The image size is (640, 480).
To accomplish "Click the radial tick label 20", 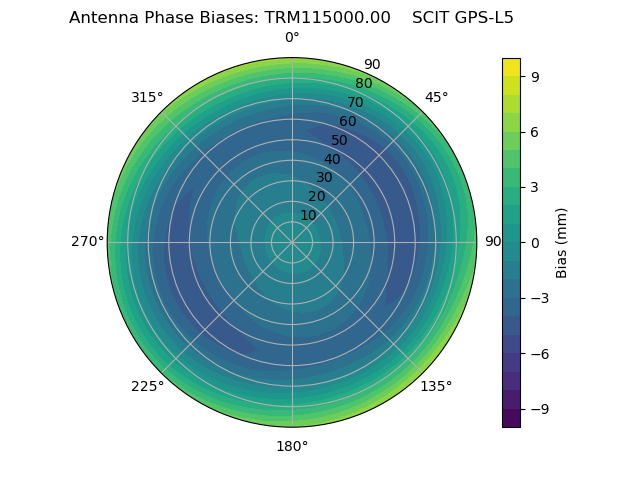I will pos(317,196).
